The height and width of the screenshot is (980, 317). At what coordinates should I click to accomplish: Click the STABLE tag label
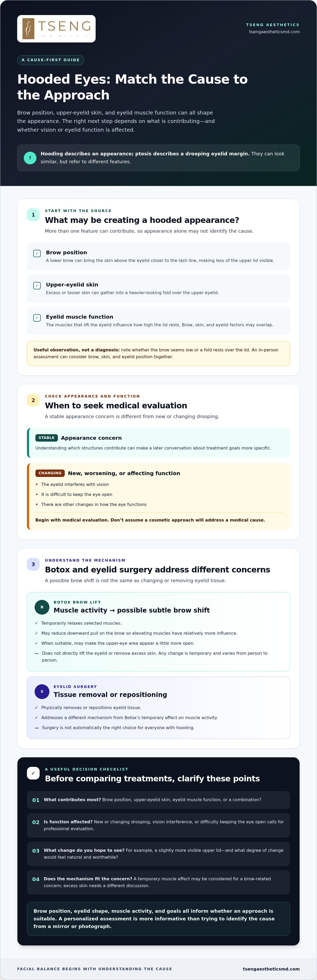[46, 438]
